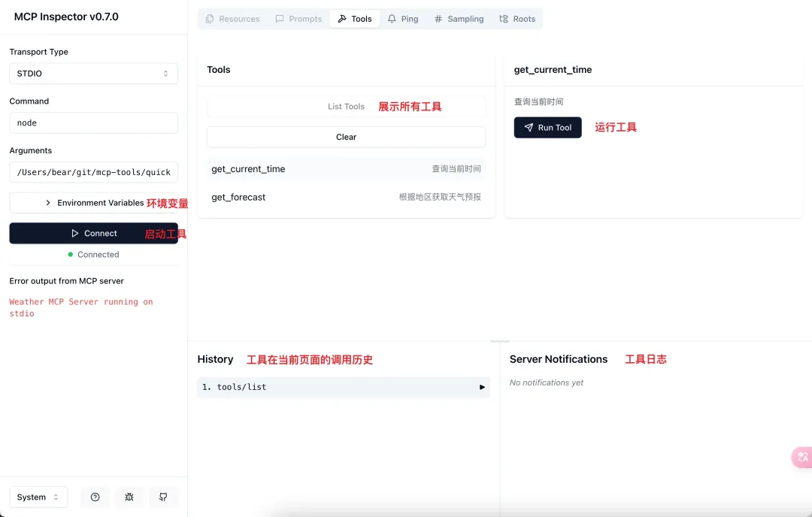The image size is (812, 517).
Task: Click the List Tools button
Action: (346, 107)
